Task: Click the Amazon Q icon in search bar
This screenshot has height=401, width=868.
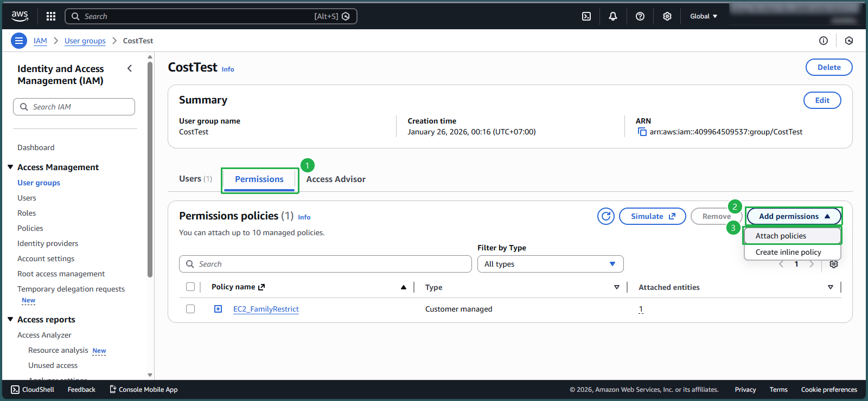Action: click(346, 16)
